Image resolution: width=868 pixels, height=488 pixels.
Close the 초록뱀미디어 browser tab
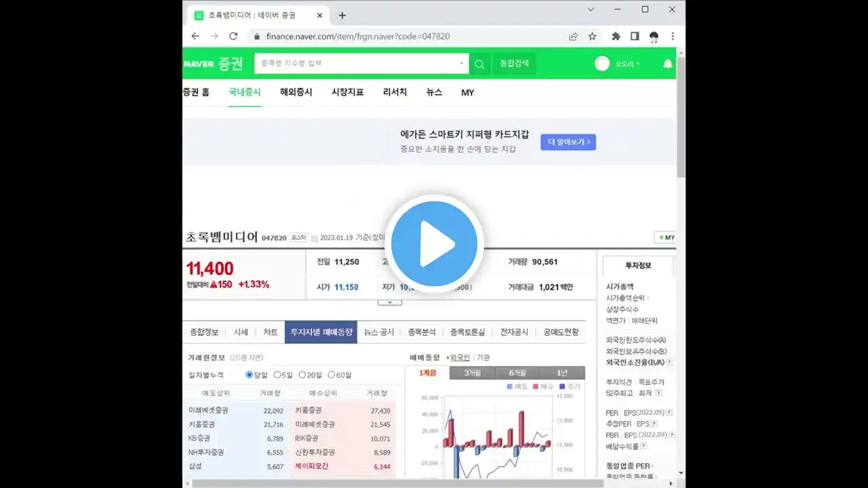tap(320, 15)
